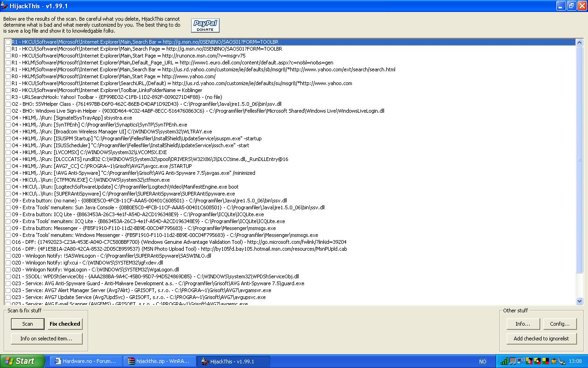Select O9 Extra button (no name) row text
The height and width of the screenshot is (368, 588).
[x=149, y=201]
